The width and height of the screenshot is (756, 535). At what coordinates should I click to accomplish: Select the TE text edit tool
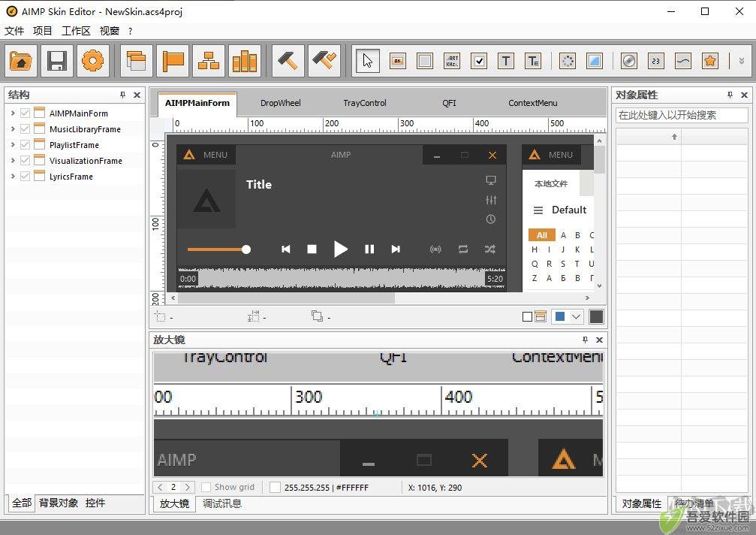pos(533,61)
